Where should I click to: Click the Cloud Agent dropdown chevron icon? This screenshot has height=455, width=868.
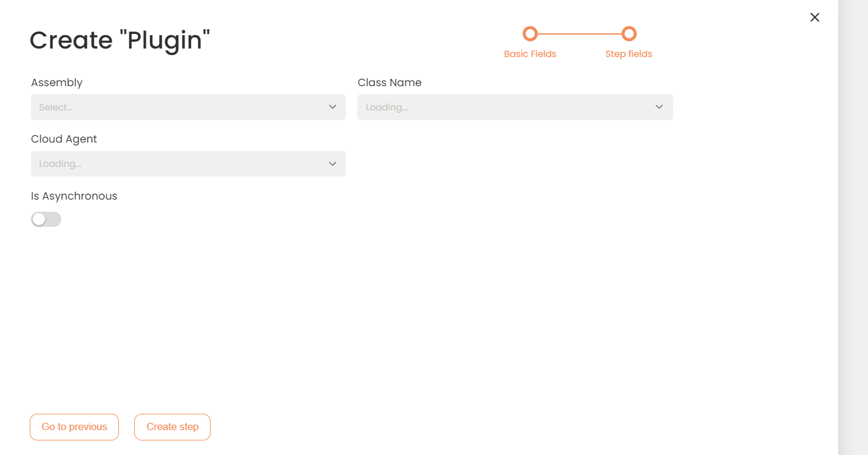click(x=332, y=164)
